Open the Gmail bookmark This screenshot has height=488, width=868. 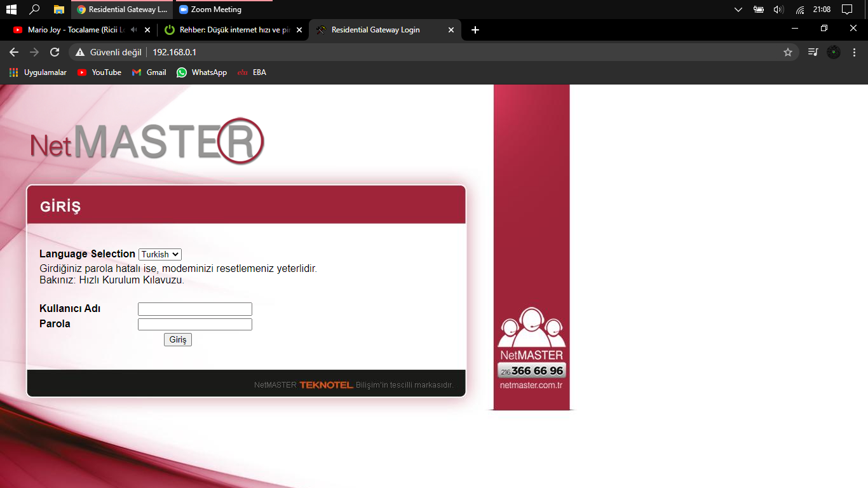pyautogui.click(x=149, y=72)
